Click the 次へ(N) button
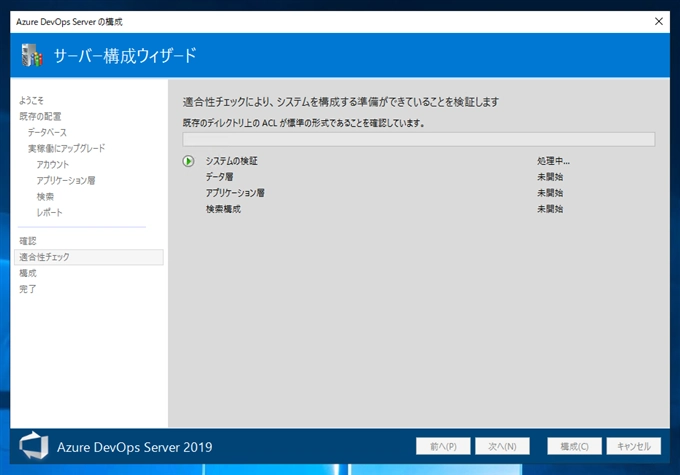The width and height of the screenshot is (680, 475). (x=502, y=446)
